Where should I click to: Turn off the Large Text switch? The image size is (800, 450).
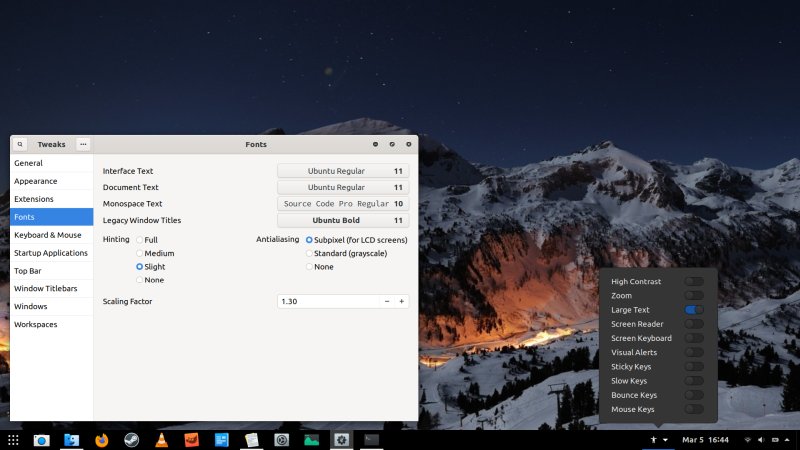coord(694,310)
